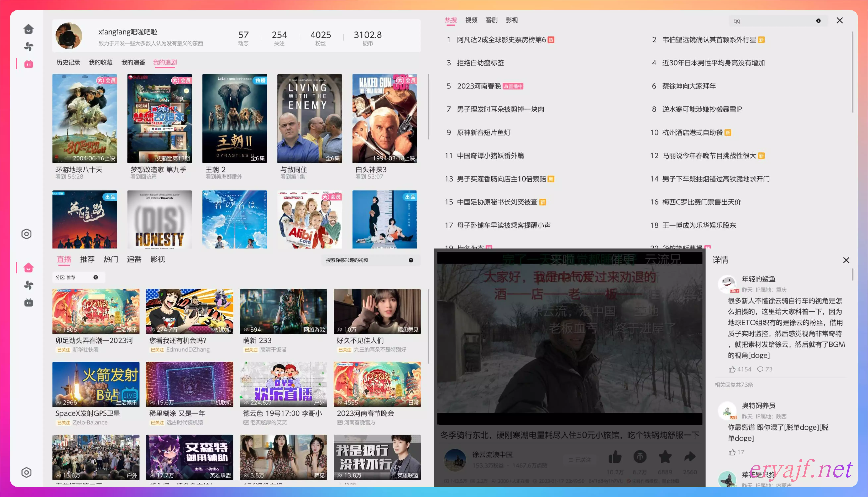Close the 详情 comments panel
This screenshot has width=868, height=497.
coord(846,260)
